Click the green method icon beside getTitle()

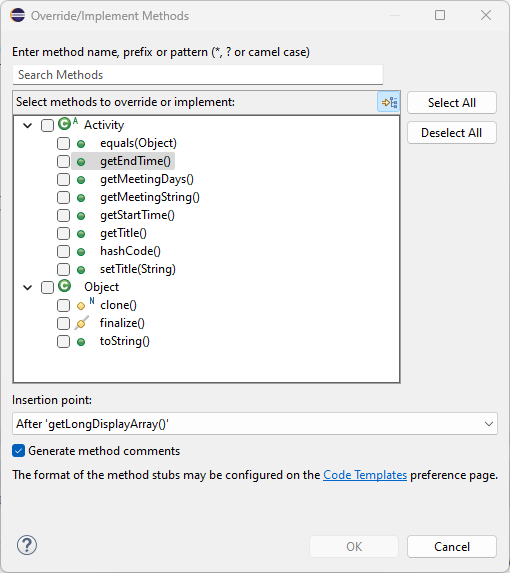pyautogui.click(x=81, y=234)
